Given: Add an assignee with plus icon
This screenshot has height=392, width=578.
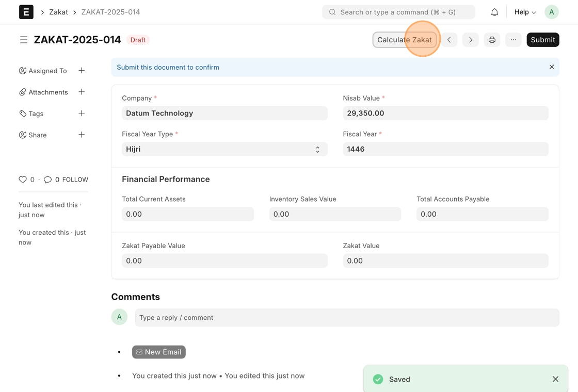Looking at the screenshot, I should [x=82, y=71].
